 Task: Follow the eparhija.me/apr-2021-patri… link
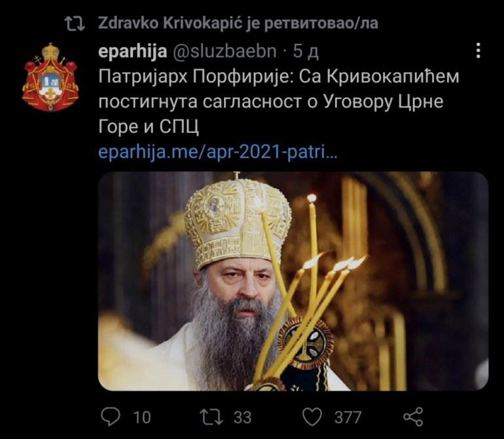point(217,152)
